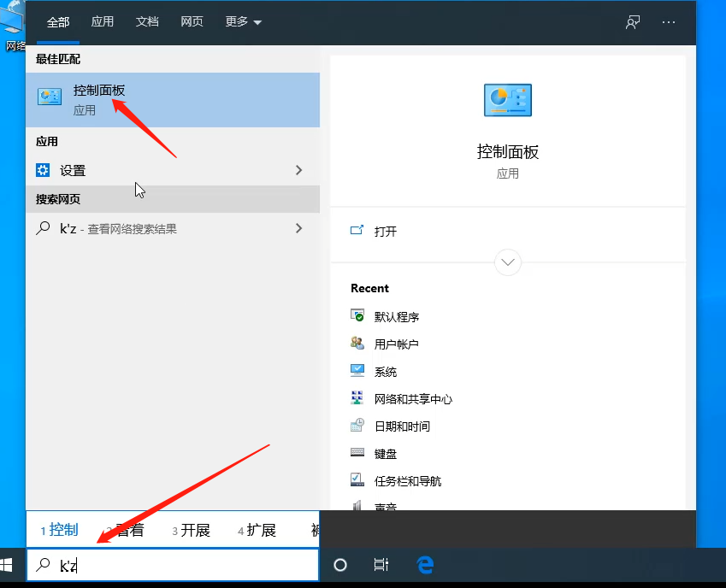
Task: Switch to the 文档 filter tab
Action: click(147, 22)
